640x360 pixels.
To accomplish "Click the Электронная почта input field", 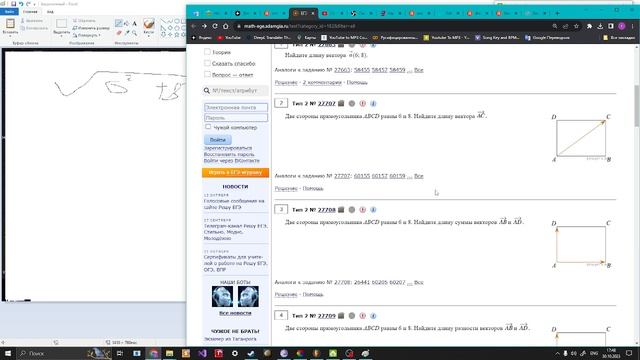I will (x=236, y=107).
